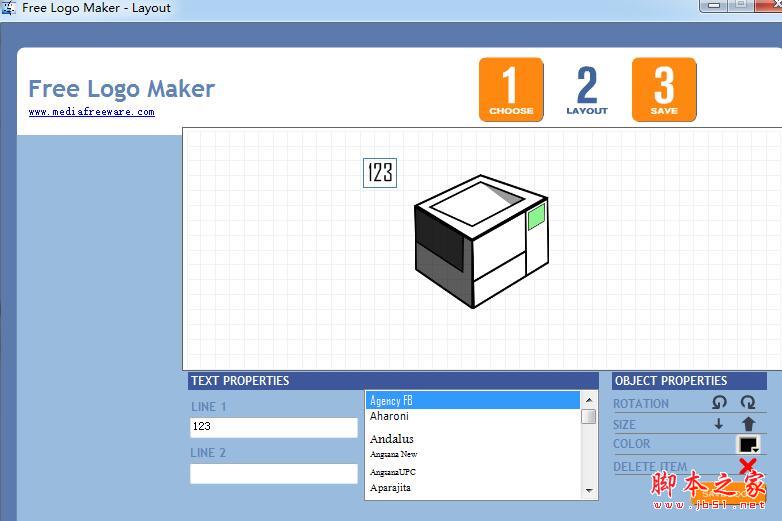Click the app icon in title bar

tap(8, 7)
